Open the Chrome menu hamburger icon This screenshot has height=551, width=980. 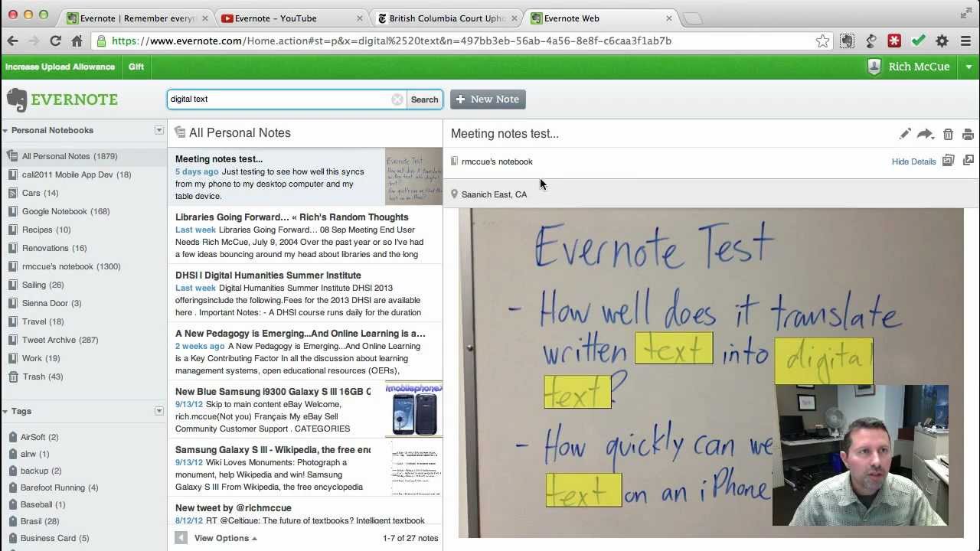[965, 41]
